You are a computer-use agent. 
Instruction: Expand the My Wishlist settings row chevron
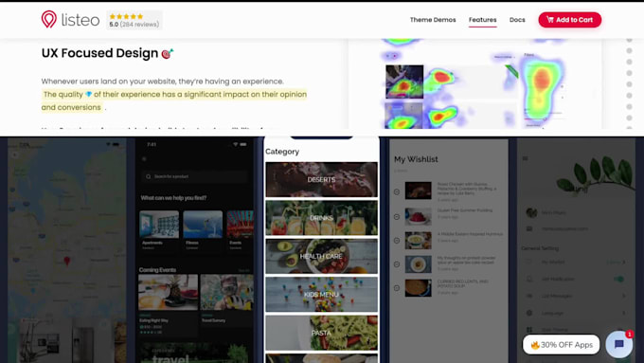click(624, 262)
